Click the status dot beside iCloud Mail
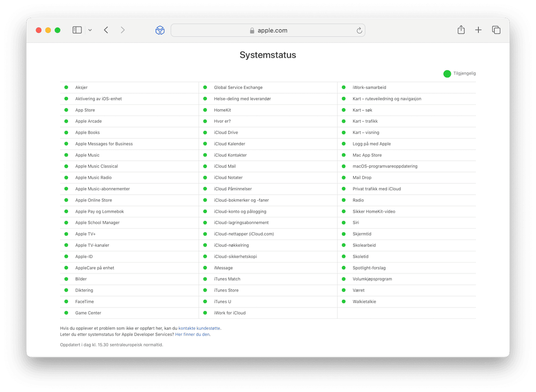 click(x=205, y=166)
